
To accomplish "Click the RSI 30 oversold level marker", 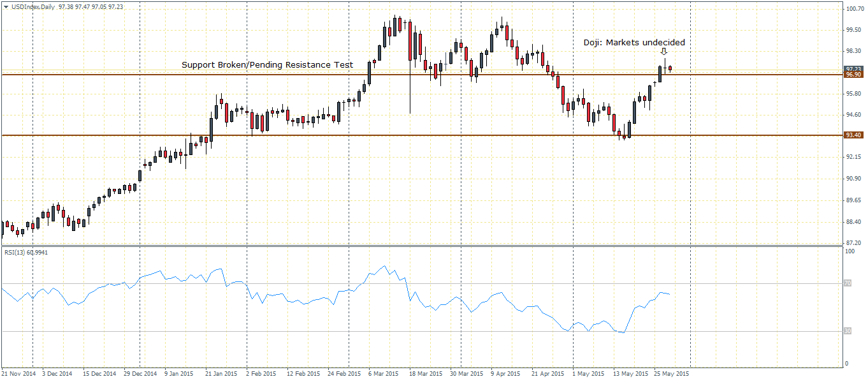I will coord(847,331).
